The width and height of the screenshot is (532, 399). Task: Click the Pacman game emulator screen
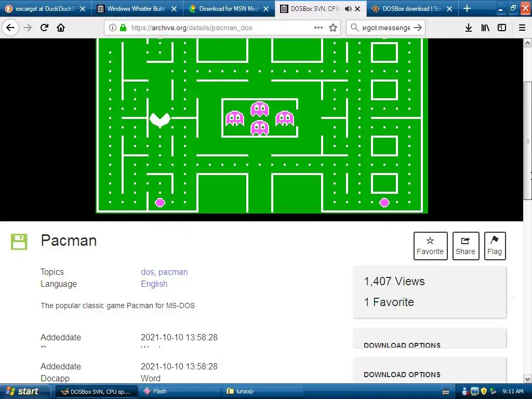click(x=262, y=126)
